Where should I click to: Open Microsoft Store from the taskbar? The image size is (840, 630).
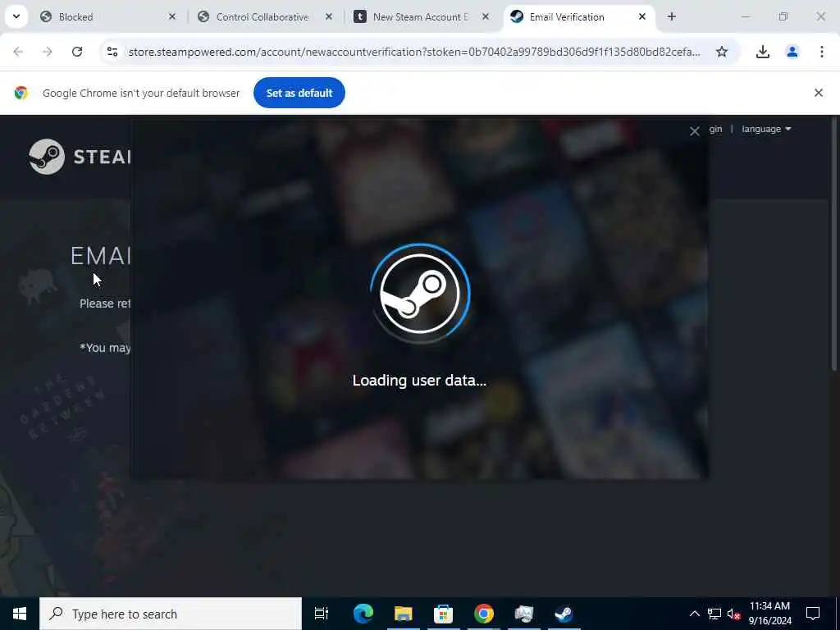(x=443, y=614)
